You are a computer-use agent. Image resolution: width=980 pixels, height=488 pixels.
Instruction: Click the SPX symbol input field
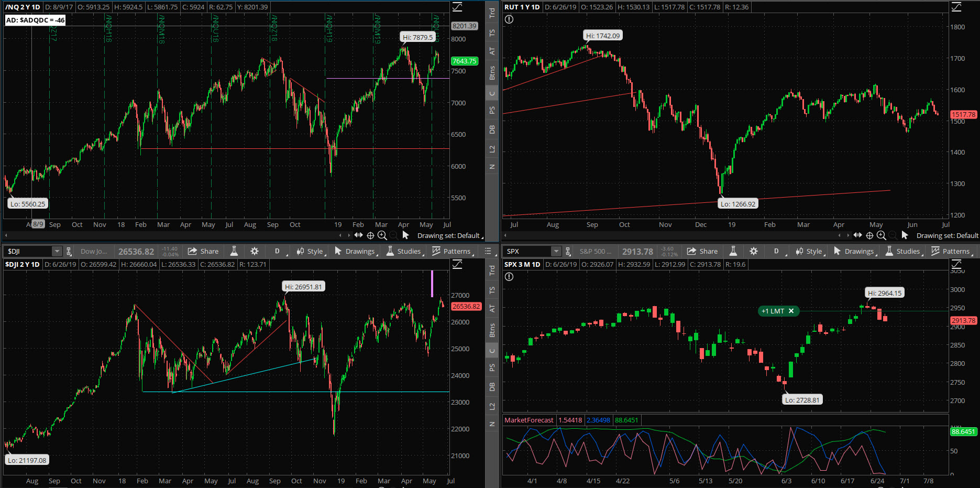(528, 251)
